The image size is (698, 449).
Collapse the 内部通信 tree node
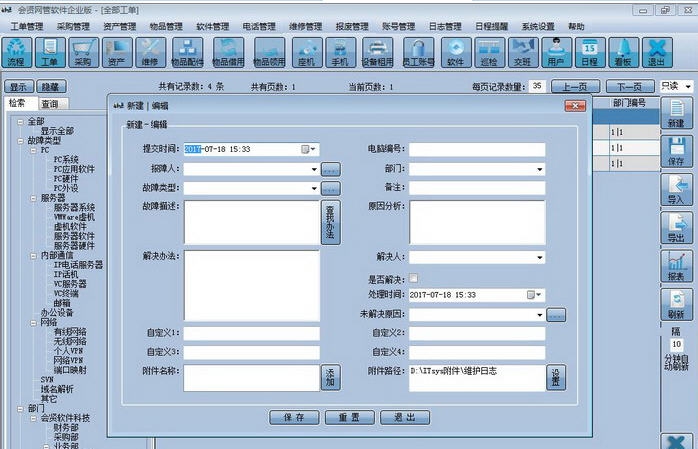(33, 256)
